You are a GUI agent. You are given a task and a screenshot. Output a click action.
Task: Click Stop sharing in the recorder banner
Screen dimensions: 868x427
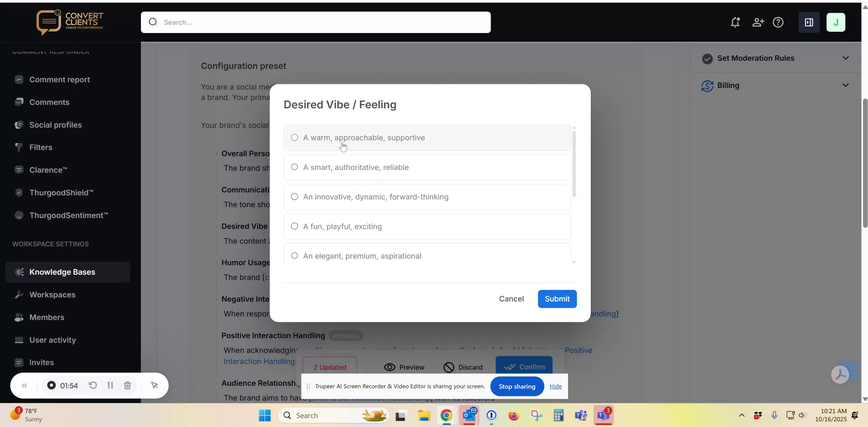pyautogui.click(x=517, y=386)
